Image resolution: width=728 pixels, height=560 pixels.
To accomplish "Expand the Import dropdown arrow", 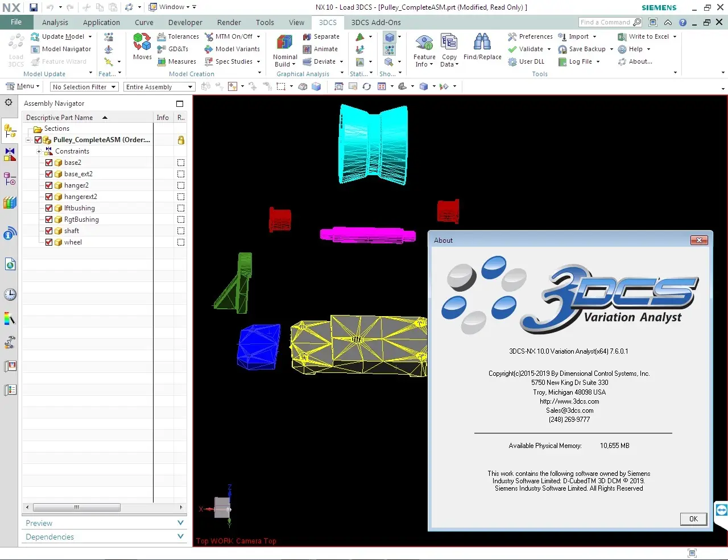I will coord(595,36).
